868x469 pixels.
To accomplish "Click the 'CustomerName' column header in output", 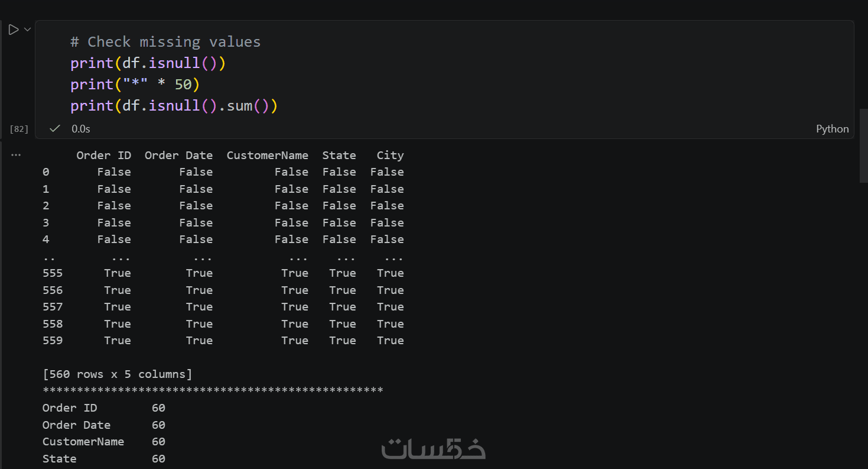I will [267, 156].
